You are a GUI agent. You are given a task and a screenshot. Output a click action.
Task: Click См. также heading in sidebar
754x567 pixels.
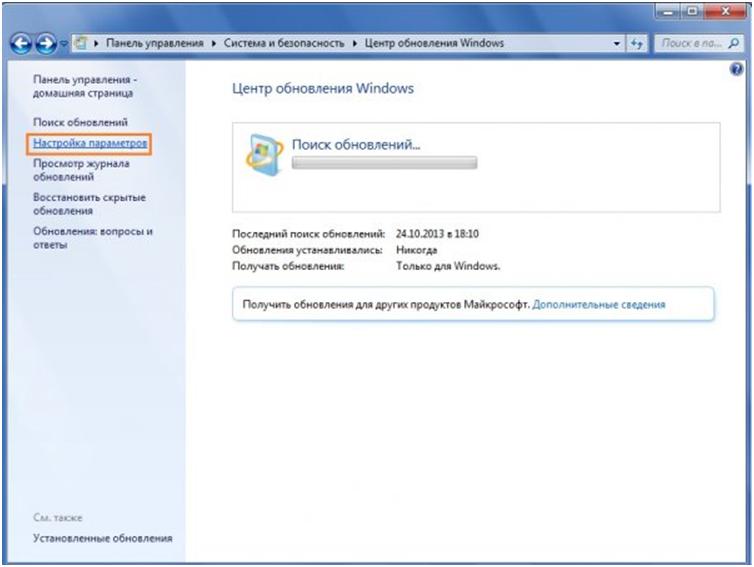click(57, 518)
